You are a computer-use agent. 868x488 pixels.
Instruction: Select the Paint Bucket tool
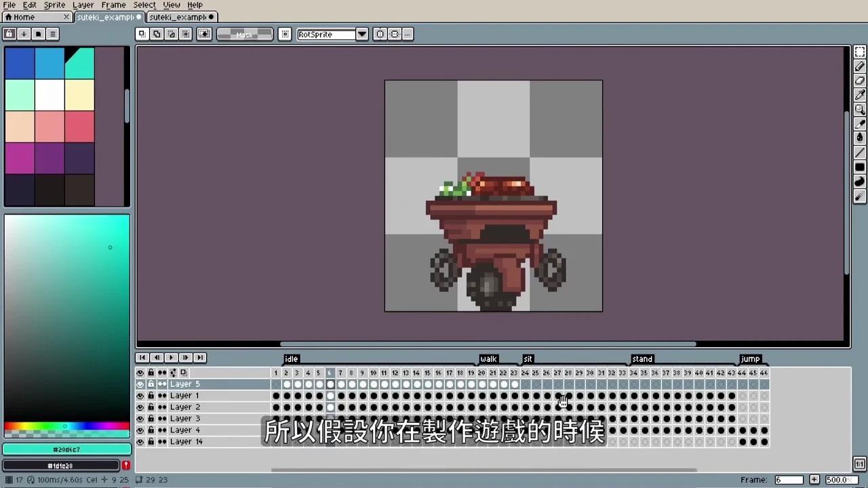tap(860, 138)
